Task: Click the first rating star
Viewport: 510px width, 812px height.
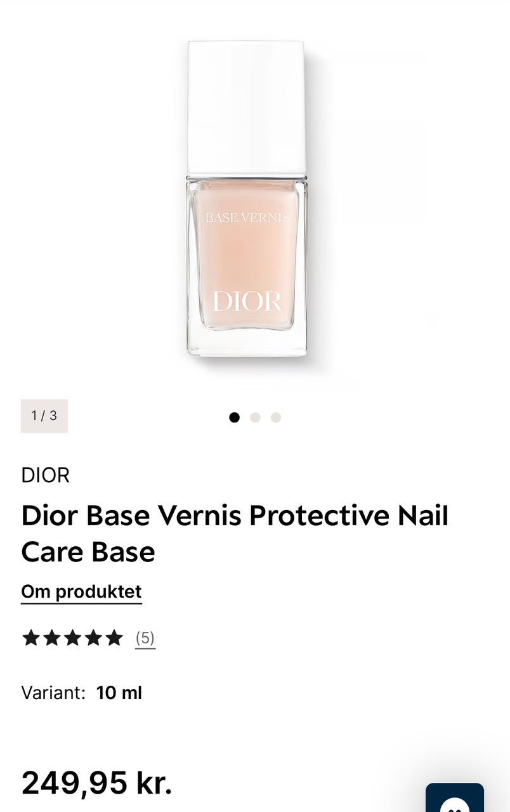Action: (31, 638)
